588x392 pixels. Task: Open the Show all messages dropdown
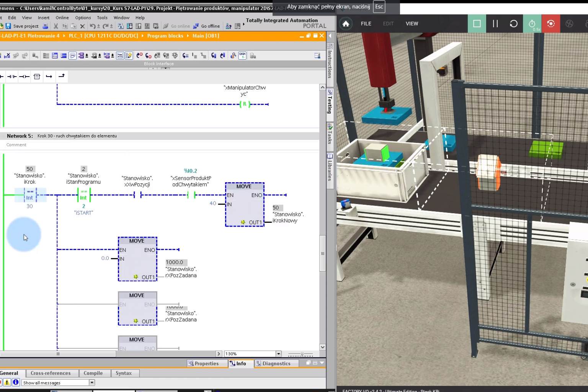coord(92,382)
